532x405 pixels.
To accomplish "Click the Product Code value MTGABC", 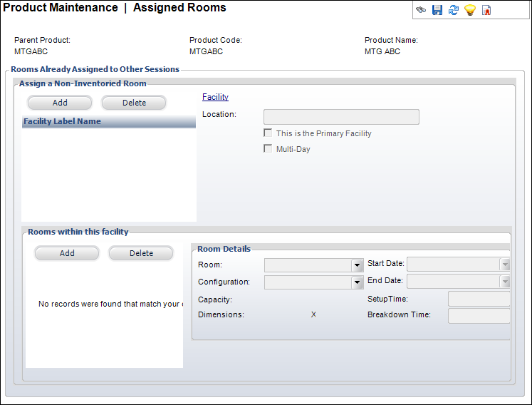I will (x=206, y=51).
